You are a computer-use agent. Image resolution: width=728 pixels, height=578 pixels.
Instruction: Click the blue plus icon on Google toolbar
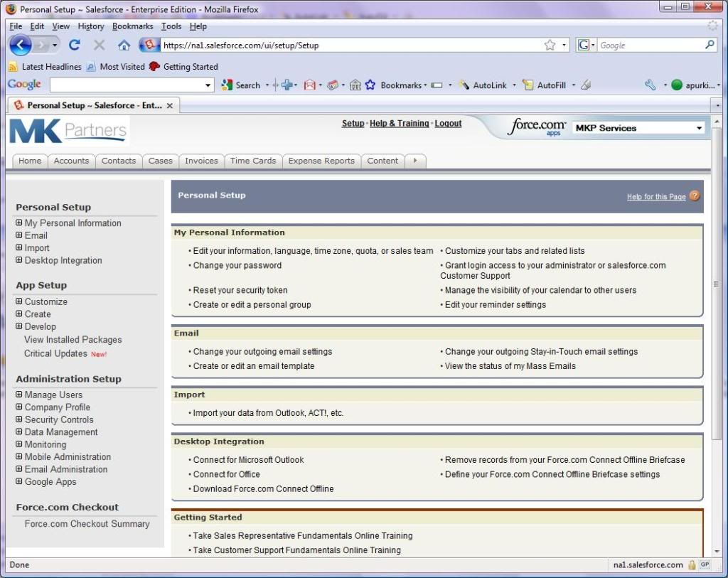coord(287,85)
